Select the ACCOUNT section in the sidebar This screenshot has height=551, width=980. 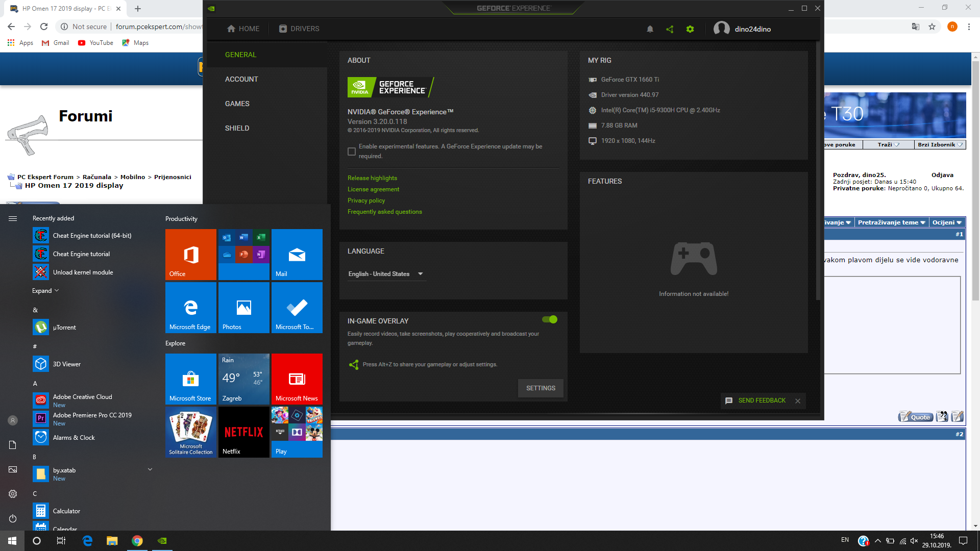click(x=241, y=79)
